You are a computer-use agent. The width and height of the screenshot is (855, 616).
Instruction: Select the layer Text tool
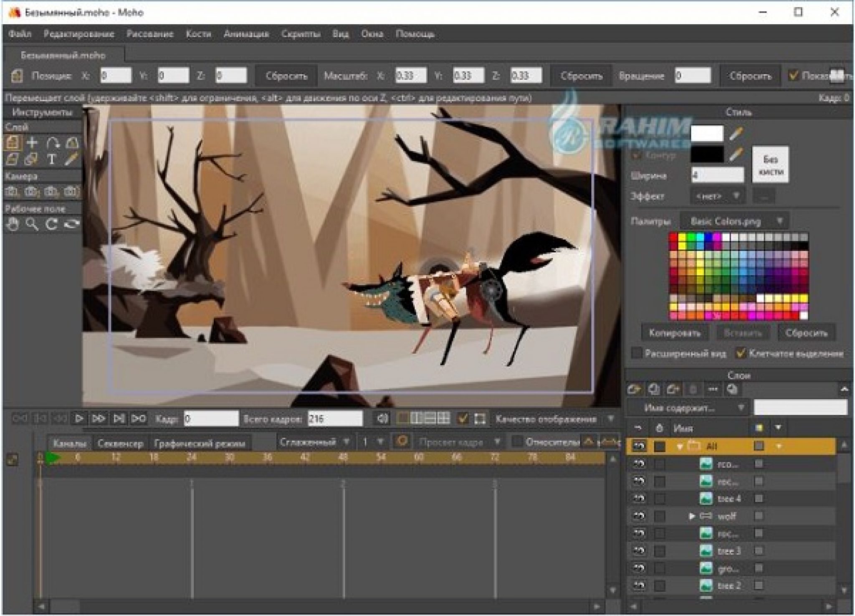click(52, 159)
